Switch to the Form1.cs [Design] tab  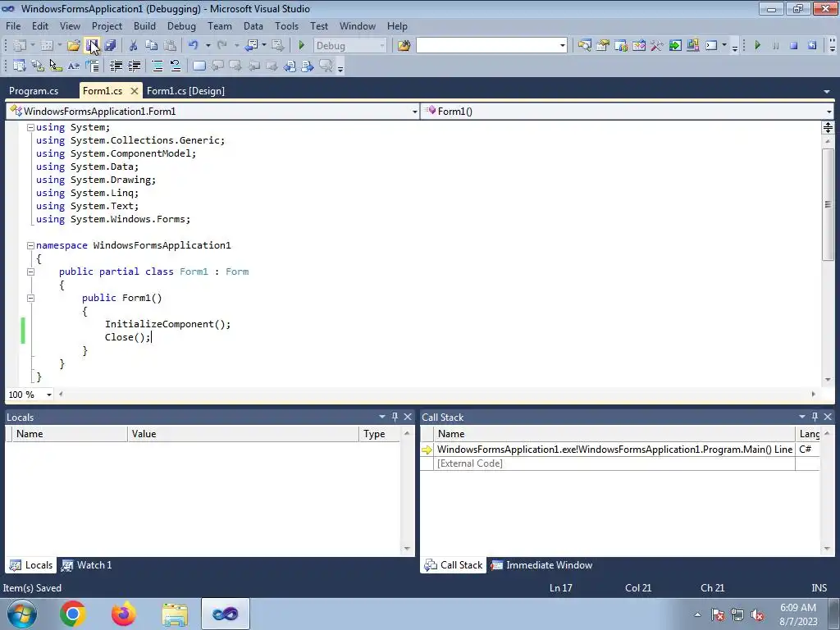185,91
